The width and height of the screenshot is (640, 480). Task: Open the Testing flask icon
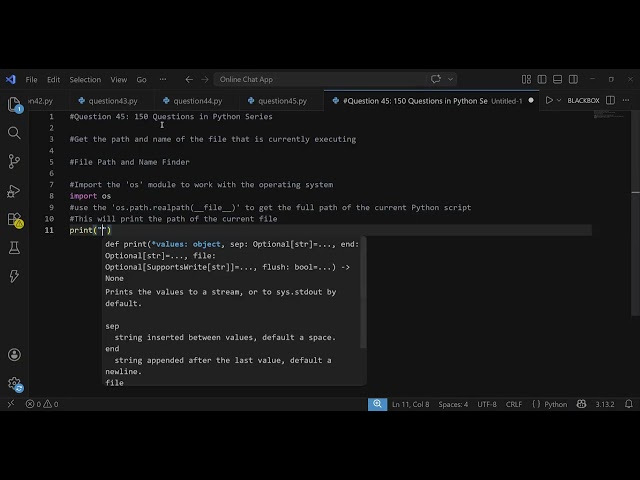click(x=14, y=248)
